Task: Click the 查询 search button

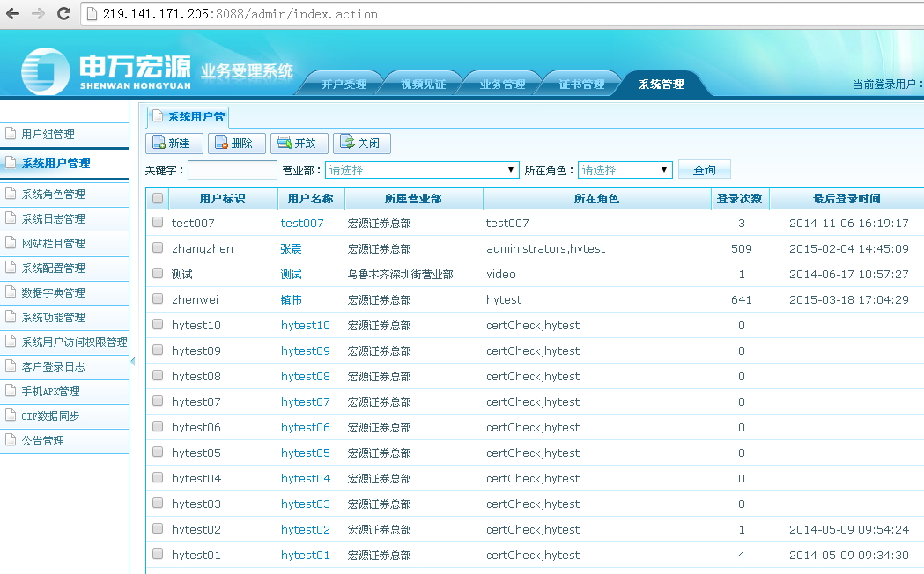Action: click(x=704, y=170)
